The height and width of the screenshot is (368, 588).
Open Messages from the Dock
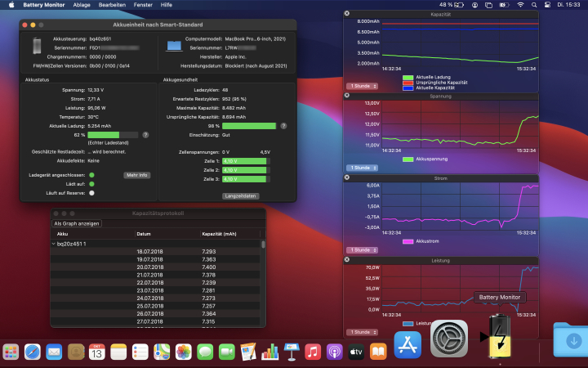(205, 352)
